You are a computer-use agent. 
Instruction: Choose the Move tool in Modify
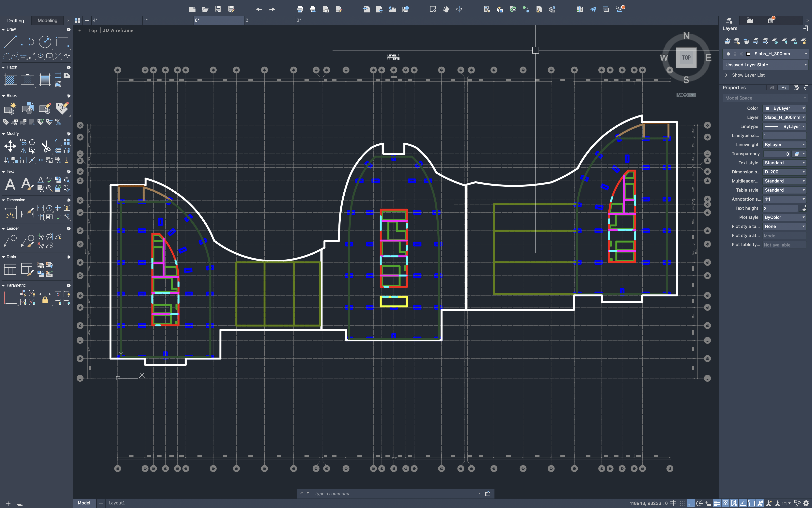10,146
